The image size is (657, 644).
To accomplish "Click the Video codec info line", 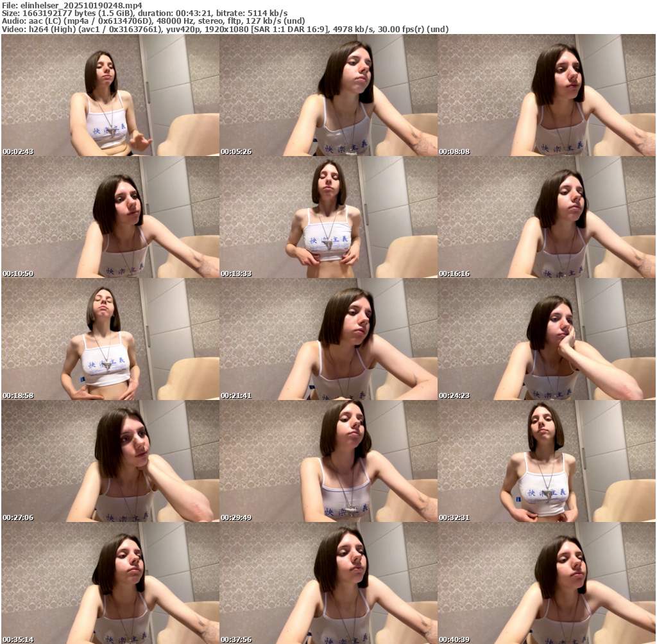I will pyautogui.click(x=225, y=29).
